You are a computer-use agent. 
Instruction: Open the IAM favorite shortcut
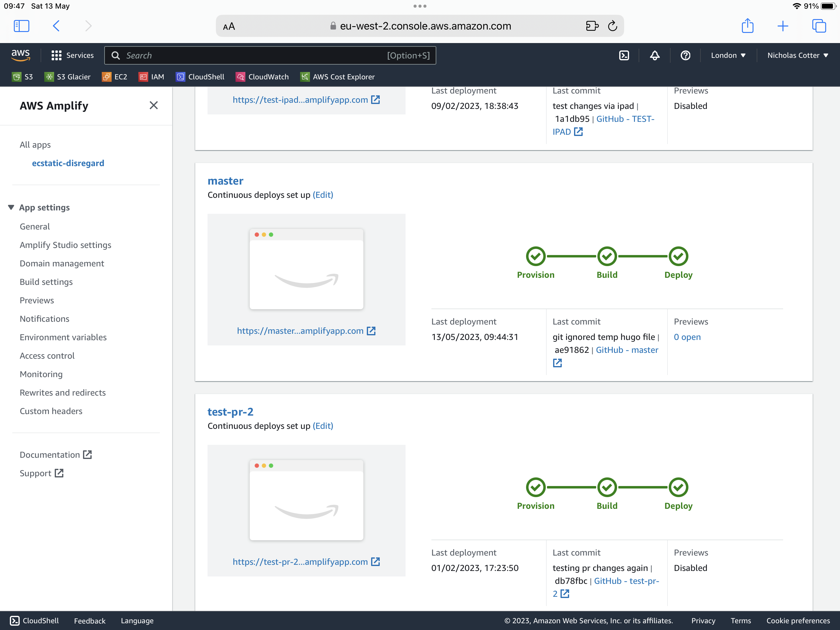pyautogui.click(x=152, y=77)
